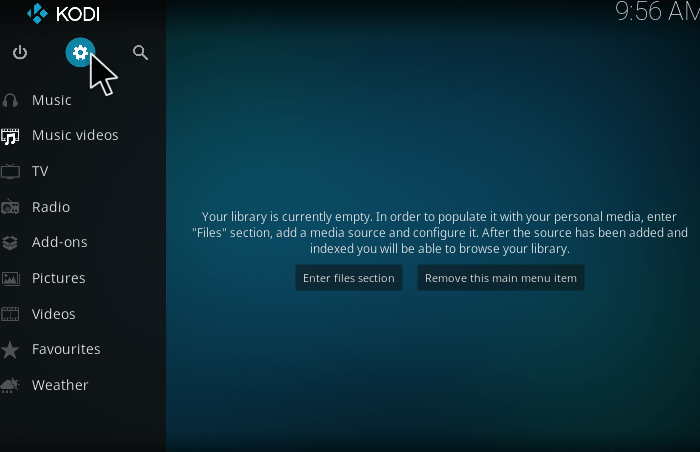Select the Add-ons box icon
Image resolution: width=700 pixels, height=452 pixels.
click(10, 243)
